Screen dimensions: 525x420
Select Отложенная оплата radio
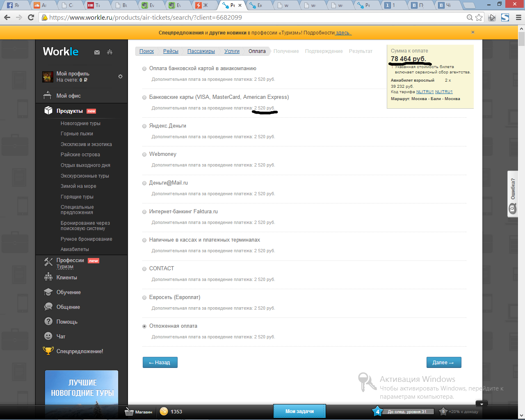(144, 326)
